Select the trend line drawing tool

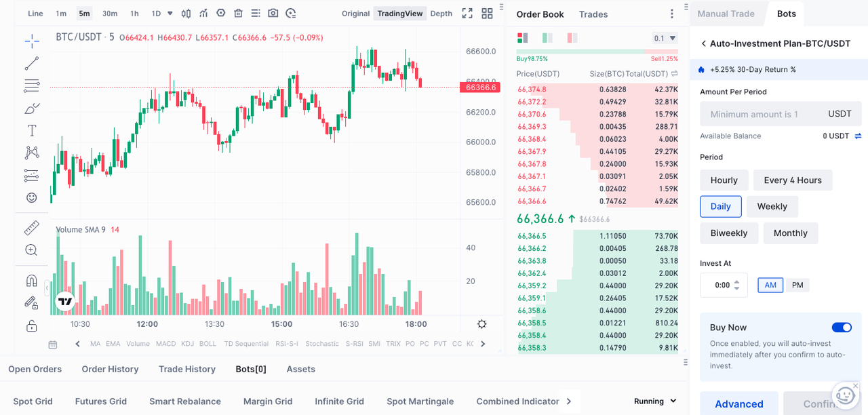coord(32,64)
